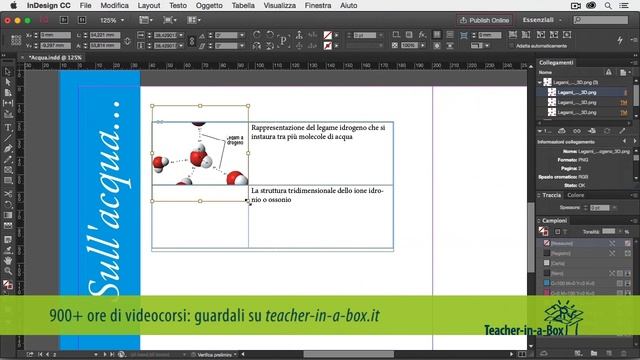The image size is (640, 360).
Task: Select the [Nessuno] swatch
Action: [x=585, y=243]
